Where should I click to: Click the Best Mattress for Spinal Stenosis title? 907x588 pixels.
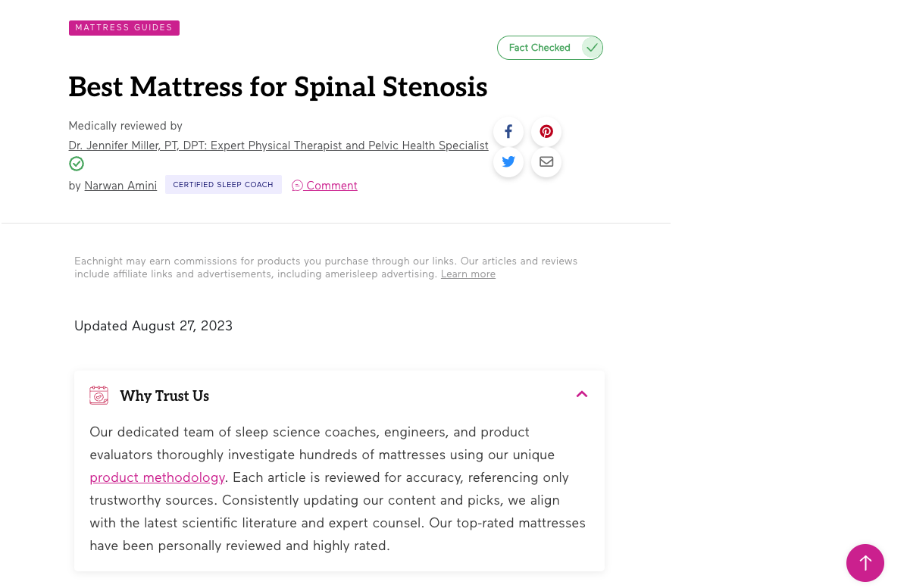tap(277, 87)
